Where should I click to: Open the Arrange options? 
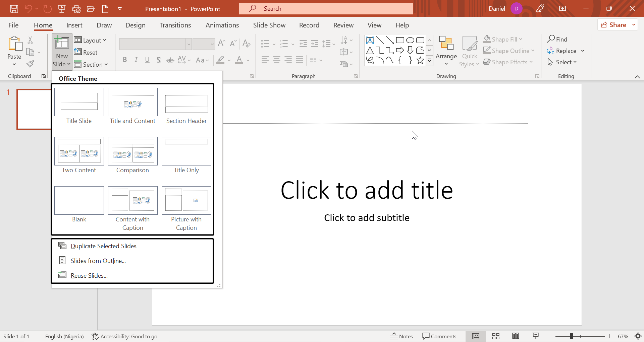coord(446,51)
